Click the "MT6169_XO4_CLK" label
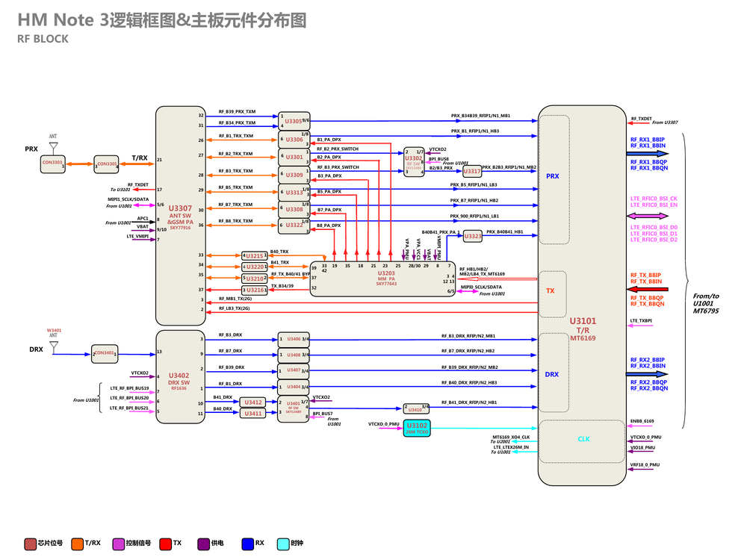This screenshot has width=747, height=560. [x=511, y=437]
